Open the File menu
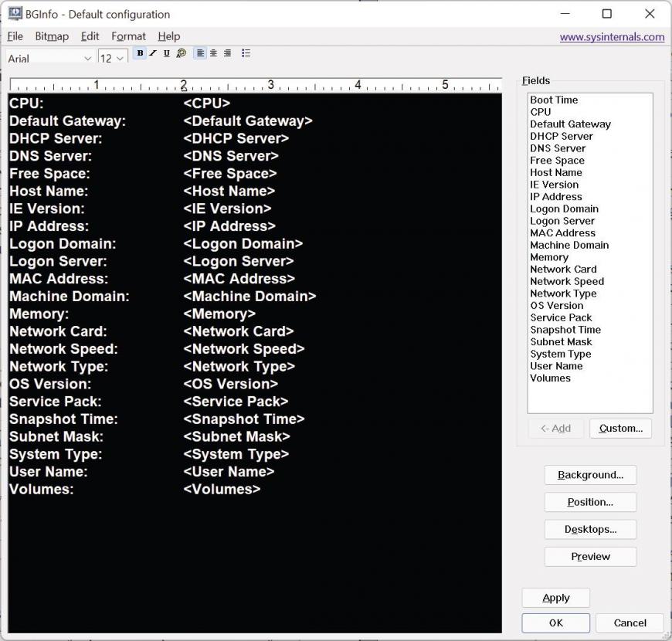Viewport: 672px width, 641px height. (15, 36)
